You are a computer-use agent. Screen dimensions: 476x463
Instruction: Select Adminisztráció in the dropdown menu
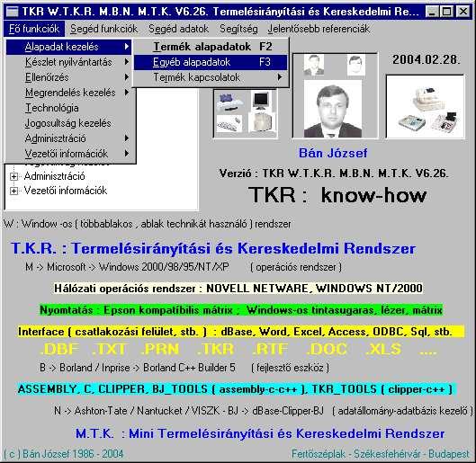point(69,138)
